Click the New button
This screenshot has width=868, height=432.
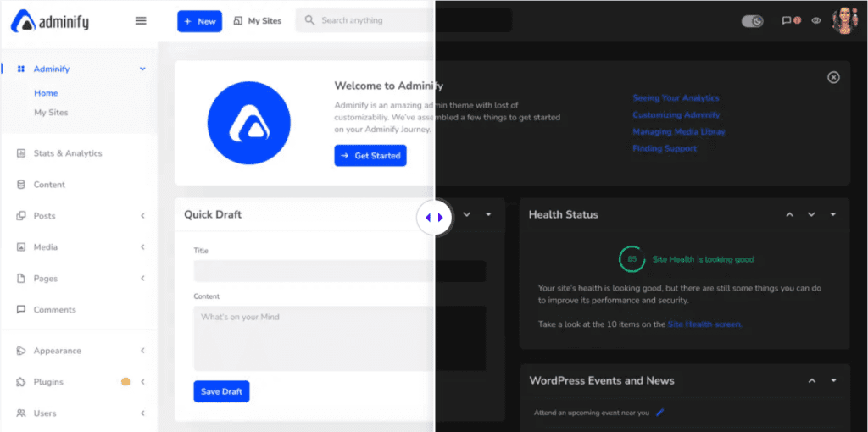pyautogui.click(x=200, y=21)
